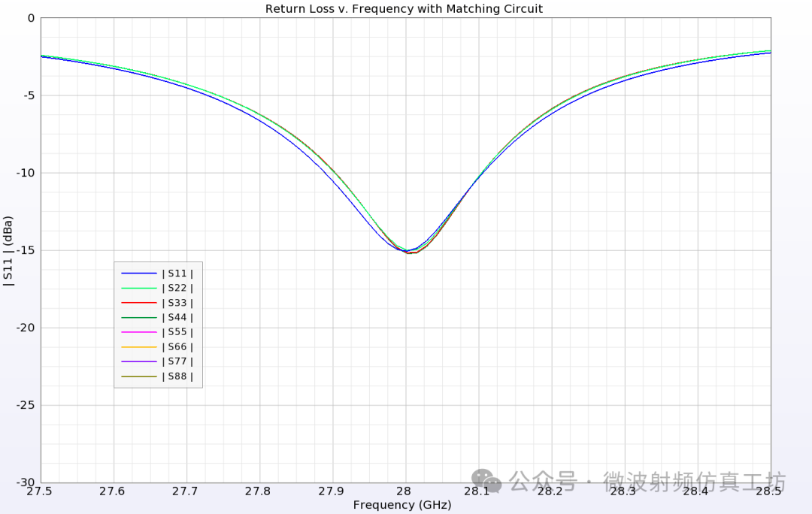Click the y-axis tick label -10
812x514 pixels.
tap(26, 173)
